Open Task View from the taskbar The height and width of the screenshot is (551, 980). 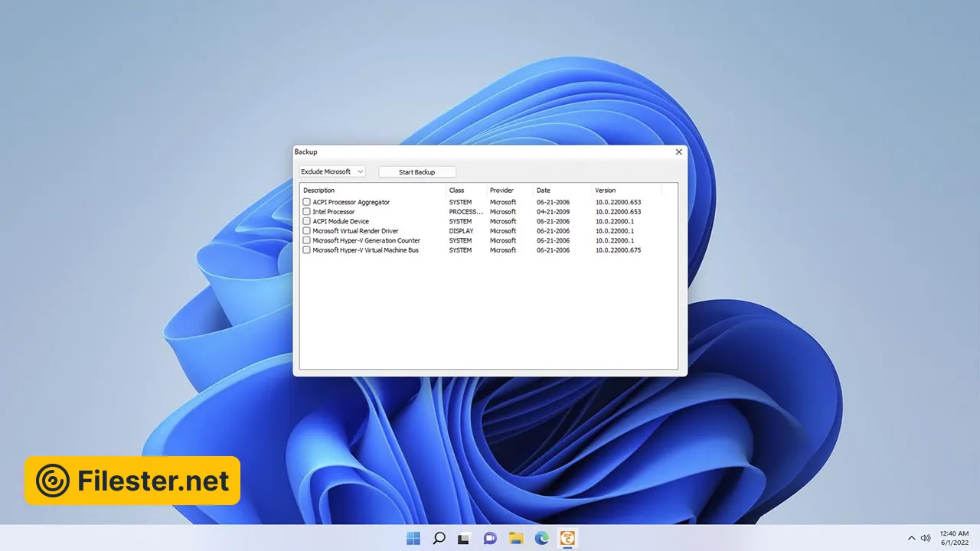point(464,538)
